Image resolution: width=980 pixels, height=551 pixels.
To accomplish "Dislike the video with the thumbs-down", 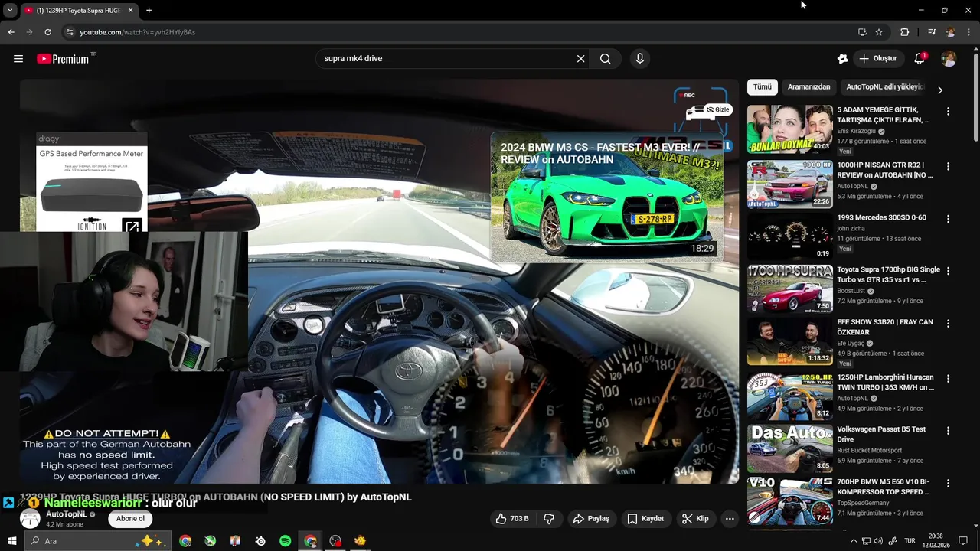I will point(549,519).
